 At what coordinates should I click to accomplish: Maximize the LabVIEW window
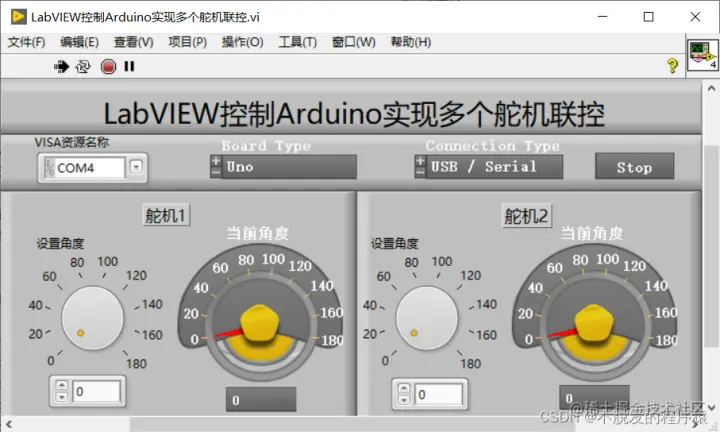(648, 17)
